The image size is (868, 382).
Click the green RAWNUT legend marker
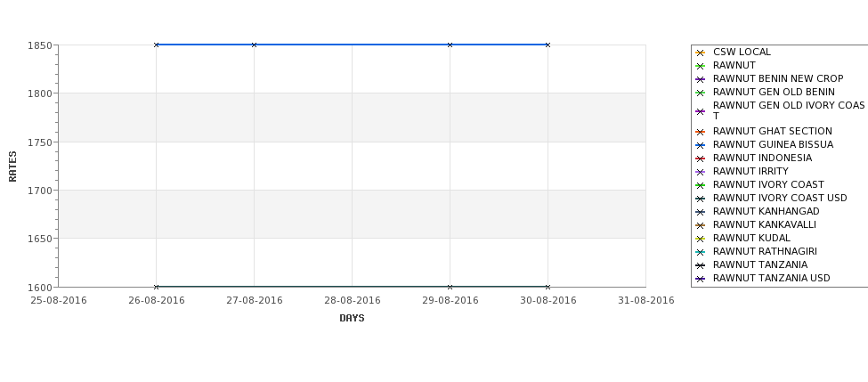click(x=700, y=66)
